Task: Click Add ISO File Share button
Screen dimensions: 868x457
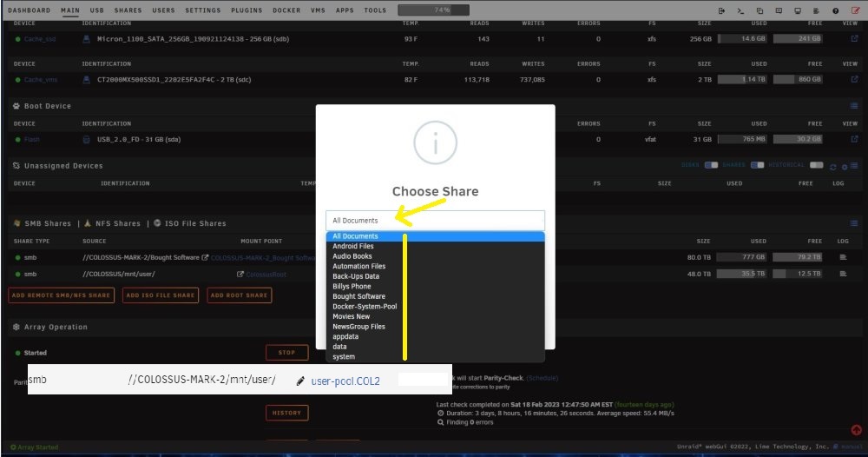Action: coord(161,295)
